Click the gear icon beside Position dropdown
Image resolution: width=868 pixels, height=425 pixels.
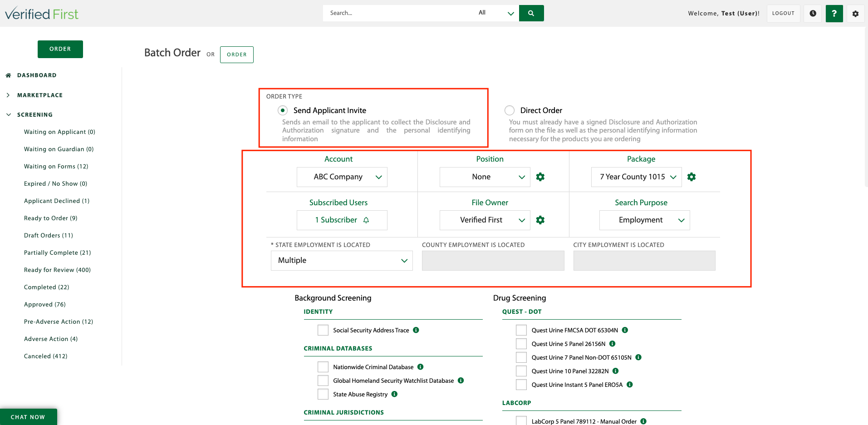pos(540,177)
